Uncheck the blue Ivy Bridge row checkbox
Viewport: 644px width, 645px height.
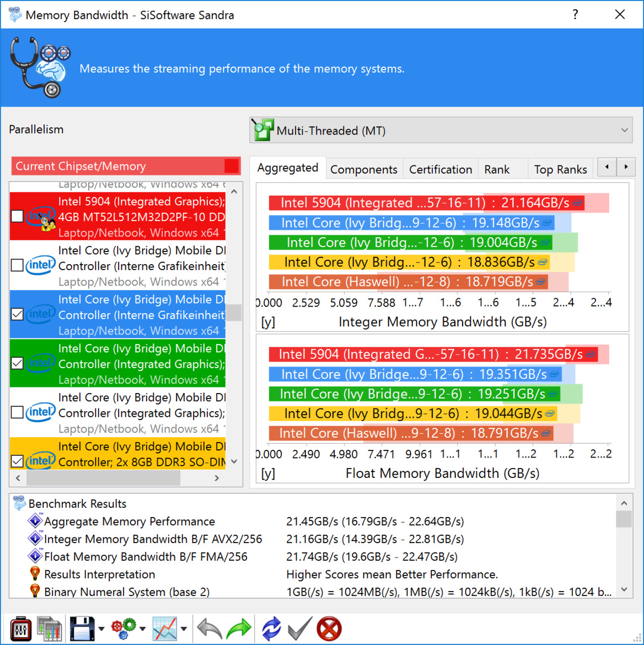click(17, 314)
